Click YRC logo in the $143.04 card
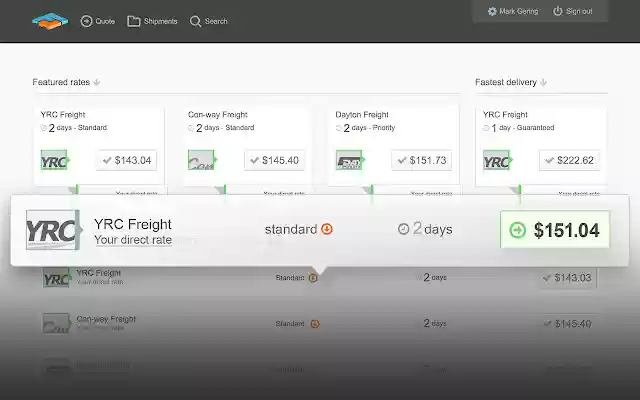Screen dimensions: 640x400 click(x=55, y=160)
